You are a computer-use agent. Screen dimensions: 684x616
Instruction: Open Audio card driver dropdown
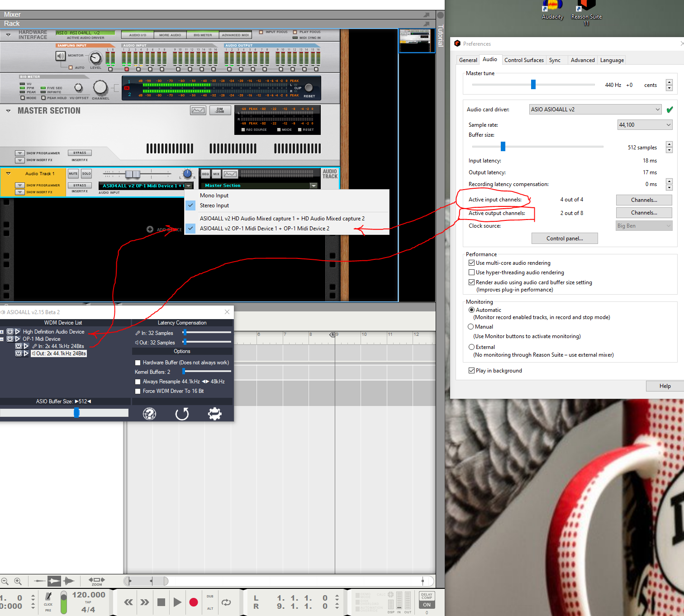595,110
